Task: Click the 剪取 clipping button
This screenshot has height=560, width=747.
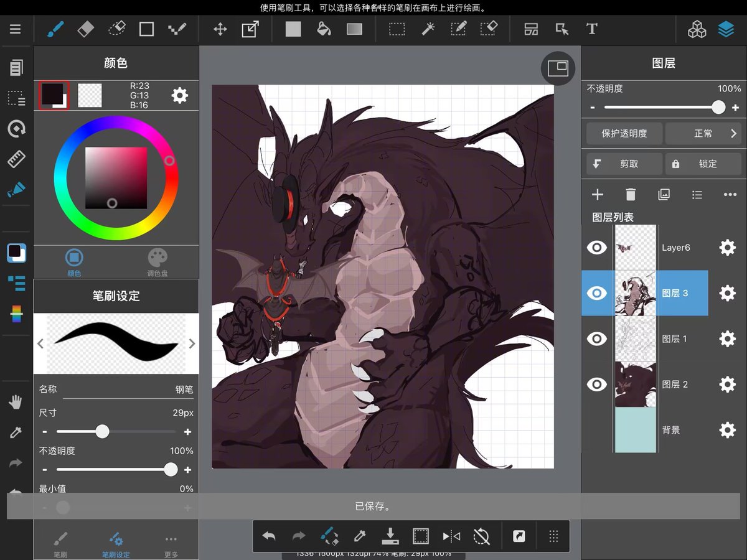Action: 624,164
